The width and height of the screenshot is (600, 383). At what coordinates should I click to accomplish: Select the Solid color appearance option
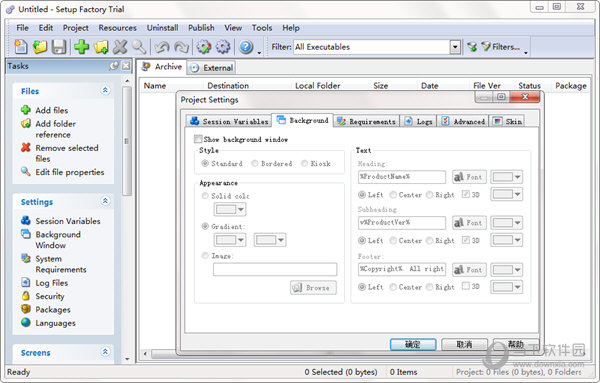tap(205, 196)
